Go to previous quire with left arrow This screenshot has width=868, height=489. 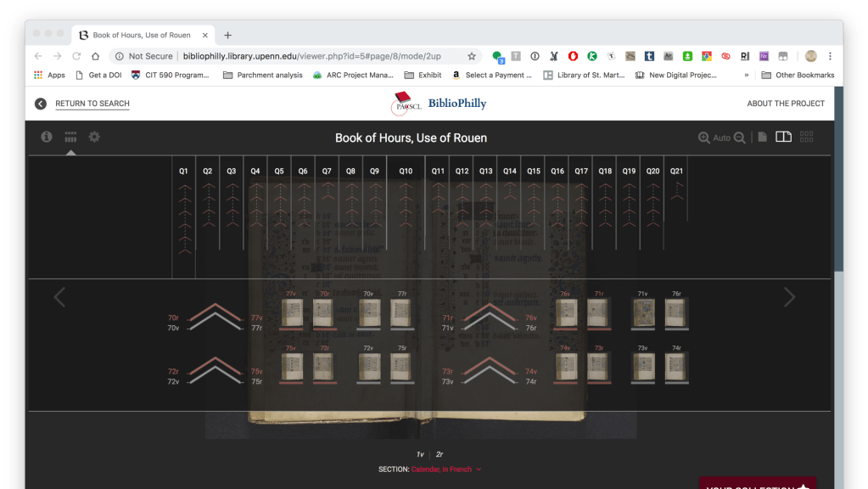pos(59,297)
